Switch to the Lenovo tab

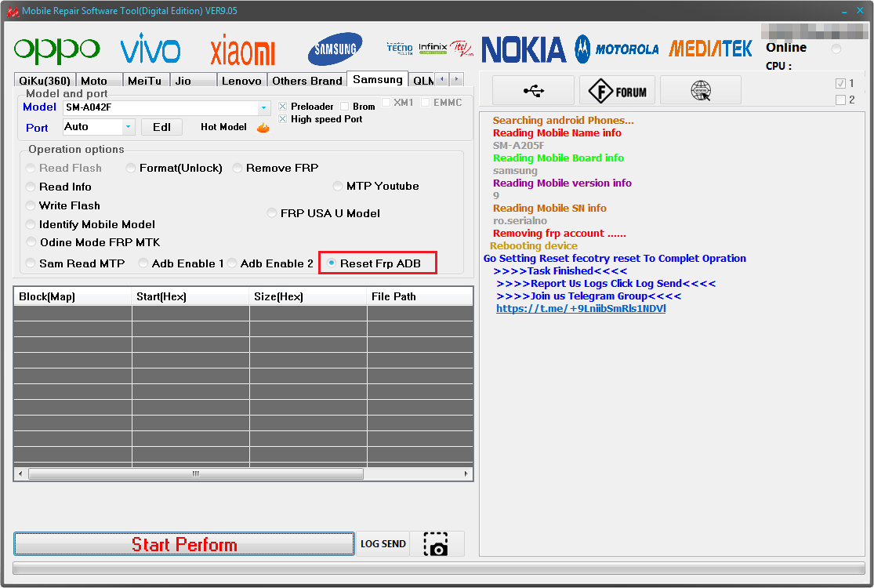241,81
